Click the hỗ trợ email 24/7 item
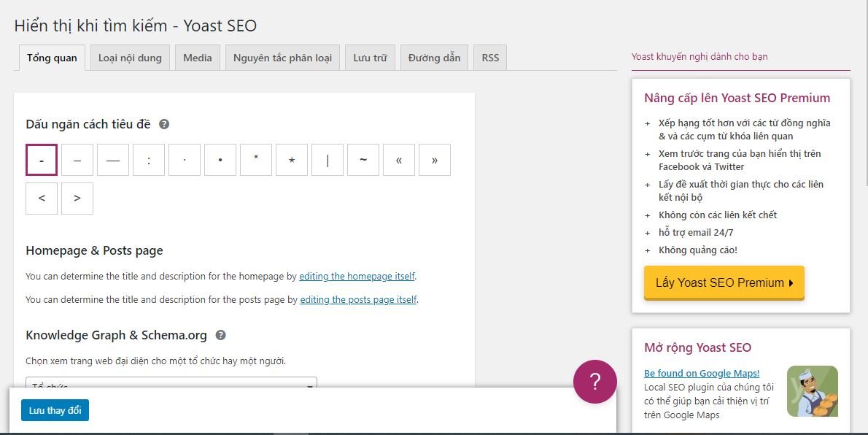 (x=696, y=233)
